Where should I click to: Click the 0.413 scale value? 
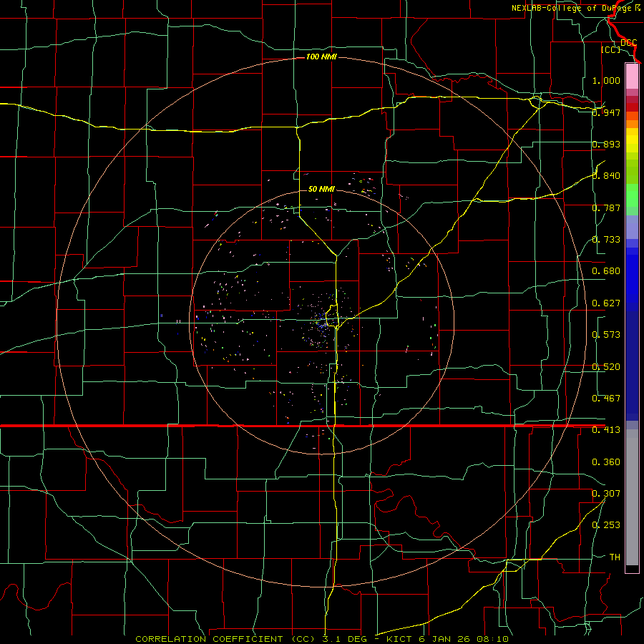[606, 430]
